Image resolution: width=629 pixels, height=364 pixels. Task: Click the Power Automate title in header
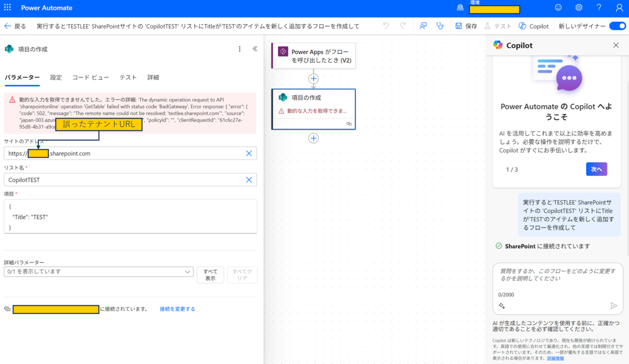(x=47, y=8)
